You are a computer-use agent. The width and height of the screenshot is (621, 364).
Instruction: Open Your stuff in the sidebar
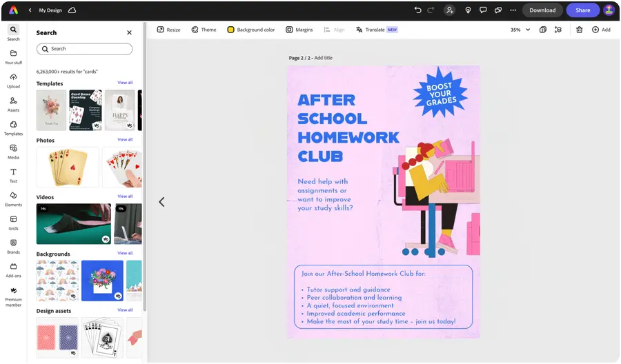pyautogui.click(x=14, y=57)
